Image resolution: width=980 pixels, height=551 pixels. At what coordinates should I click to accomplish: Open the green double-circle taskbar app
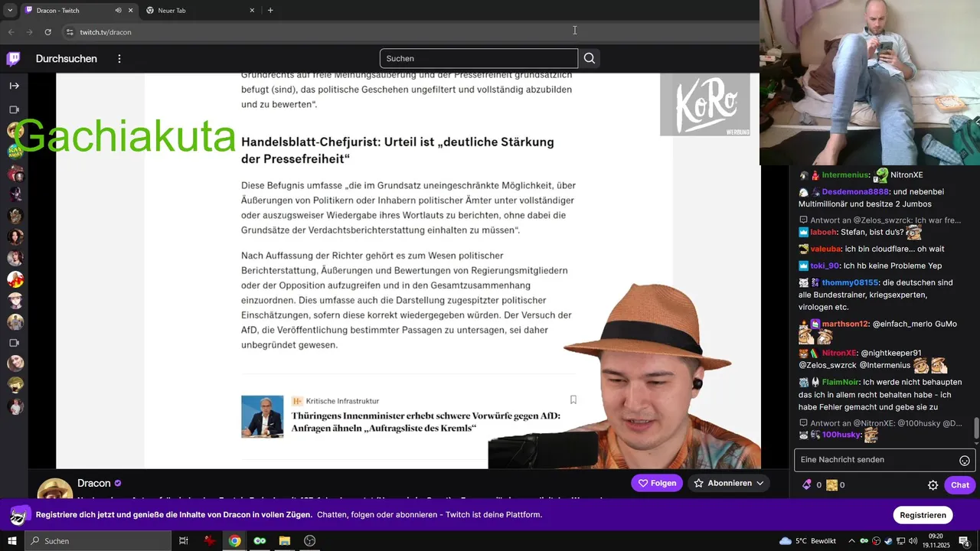click(x=260, y=541)
